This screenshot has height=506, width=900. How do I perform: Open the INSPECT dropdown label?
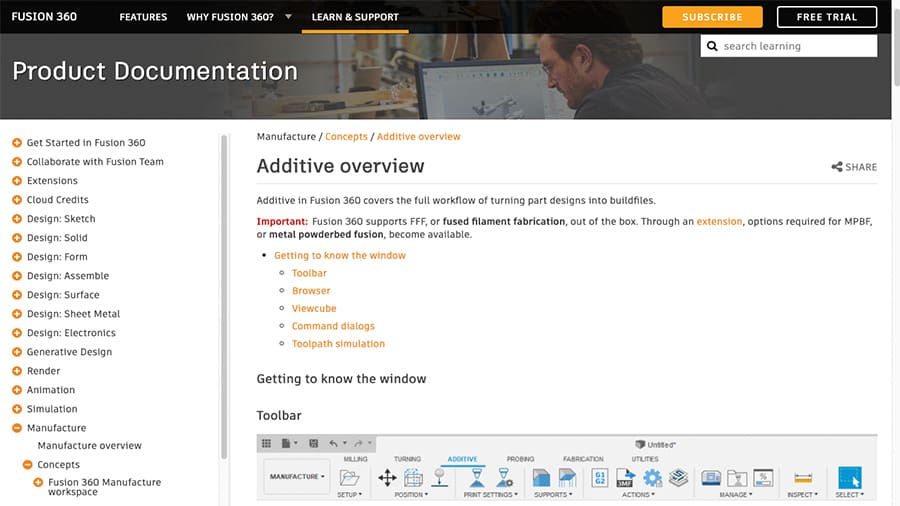pos(802,495)
